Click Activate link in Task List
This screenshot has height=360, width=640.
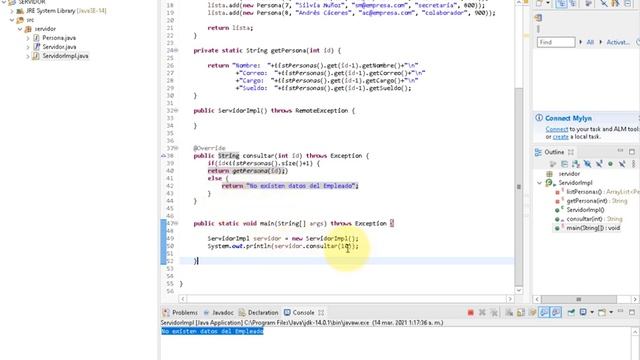617,42
